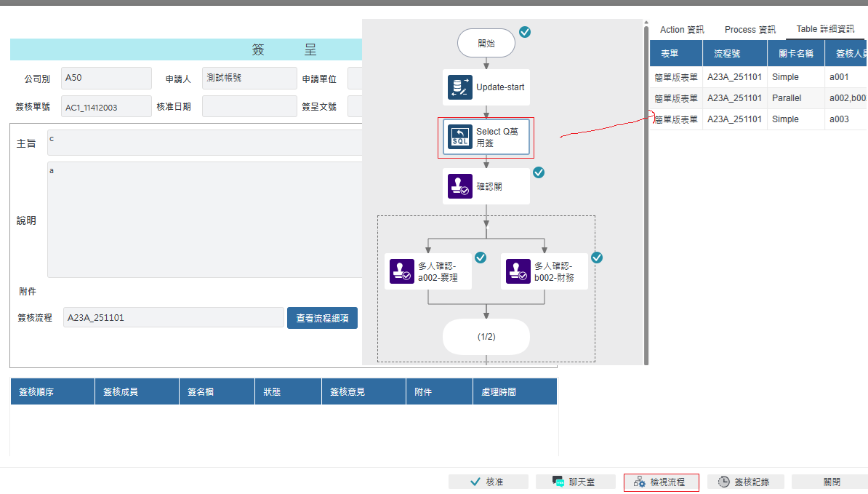Select the SQL node icon
The width and height of the screenshot is (868, 494).
pos(460,137)
